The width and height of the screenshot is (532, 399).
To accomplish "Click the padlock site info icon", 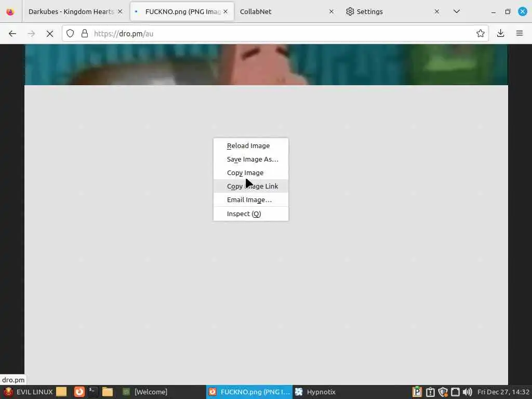I will click(x=85, y=34).
